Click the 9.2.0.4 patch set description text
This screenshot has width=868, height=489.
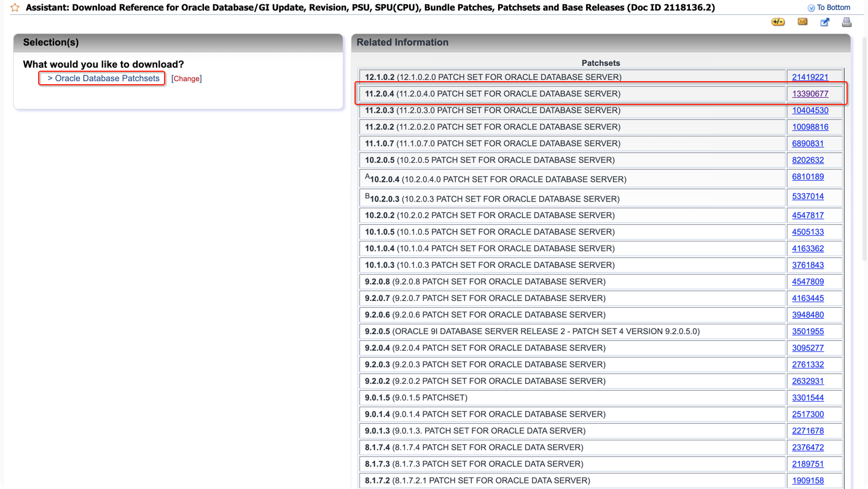(x=485, y=348)
